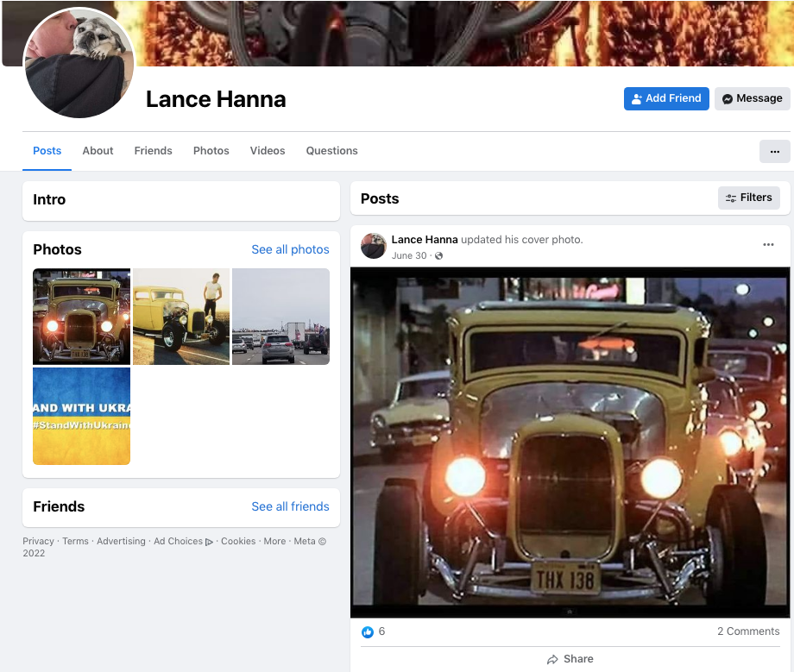The image size is (794, 672).
Task: Click the Privacy footer link
Action: [38, 541]
